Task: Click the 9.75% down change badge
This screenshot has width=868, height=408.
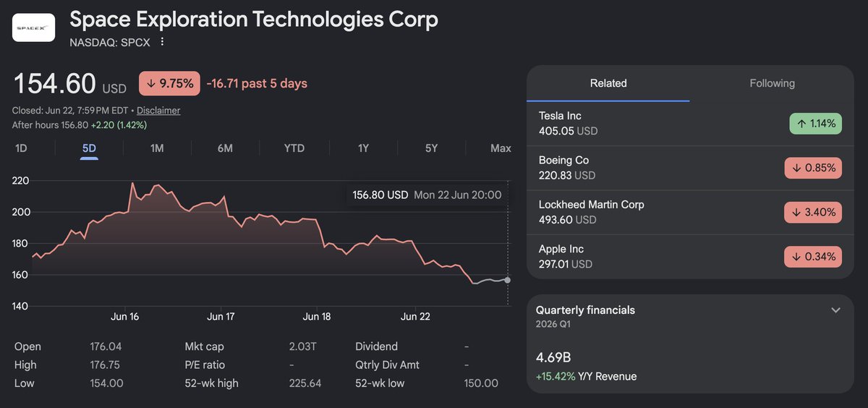Action: [169, 83]
